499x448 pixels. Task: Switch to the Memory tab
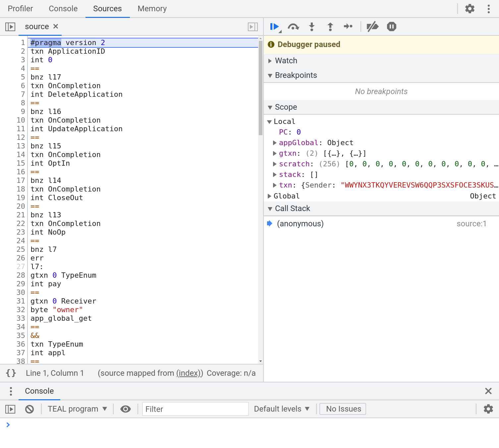tap(152, 9)
